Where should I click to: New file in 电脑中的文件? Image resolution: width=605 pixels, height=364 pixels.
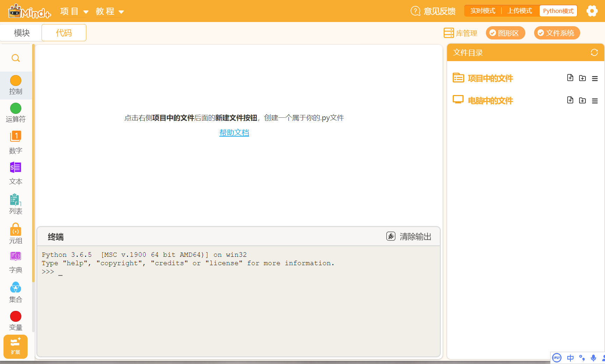pos(570,100)
